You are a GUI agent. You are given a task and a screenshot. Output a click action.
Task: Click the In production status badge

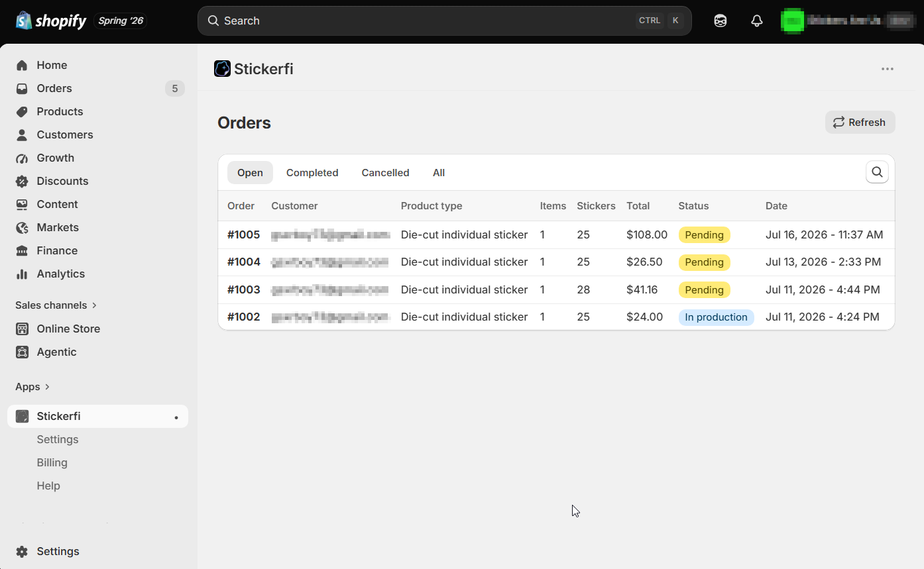716,317
